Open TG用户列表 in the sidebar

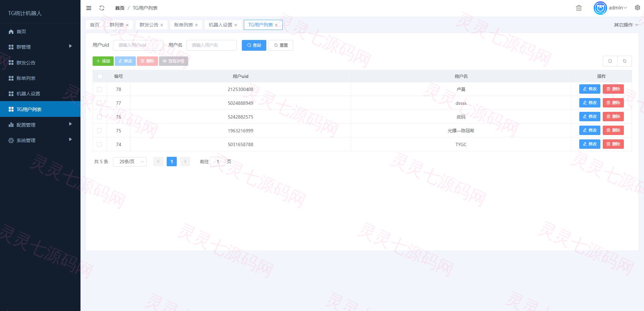click(x=40, y=109)
